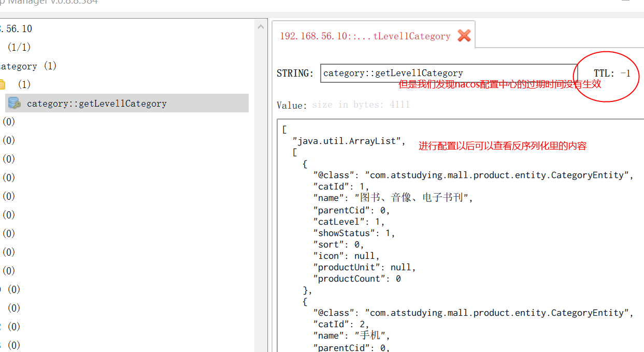Click the "catId": 2 line
The width and height of the screenshot is (644, 352).
coord(341,324)
